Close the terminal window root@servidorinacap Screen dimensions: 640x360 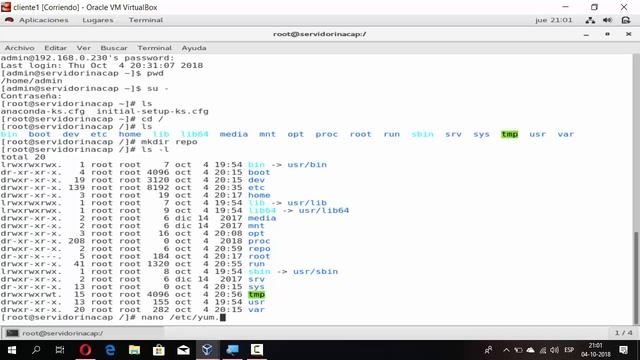tap(629, 34)
